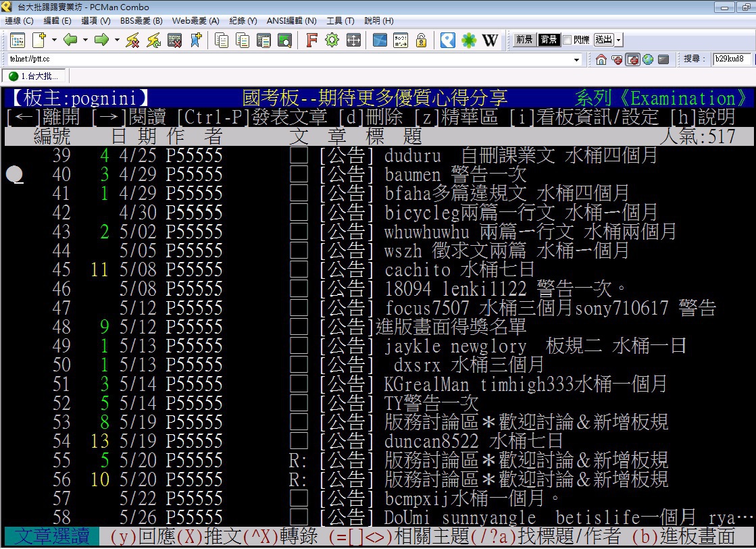Click the reconnect lightning icon with green arrows
756x549 pixels.
click(x=154, y=41)
